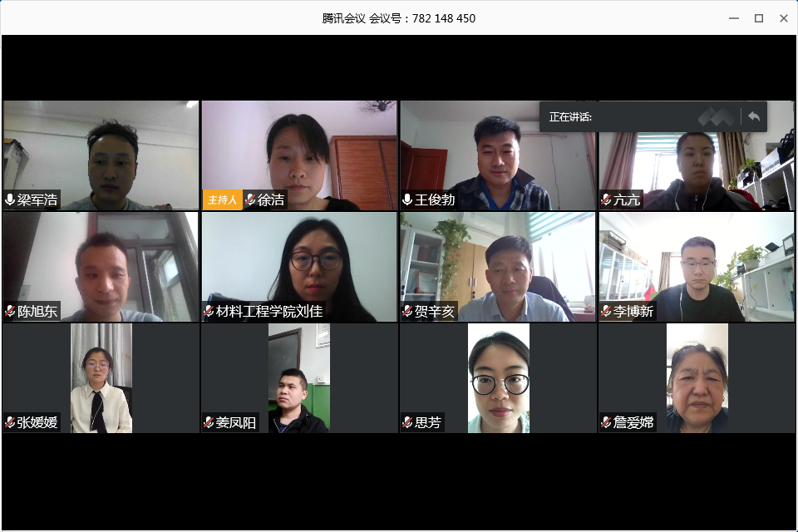This screenshot has height=532, width=798.
Task: Select 李博新's video tile
Action: coord(697,267)
